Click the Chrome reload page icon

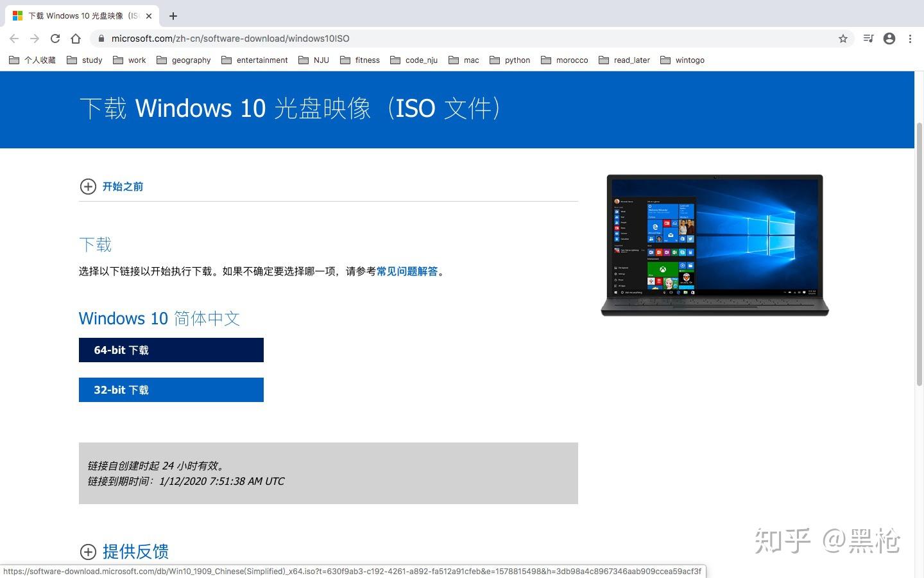pos(55,39)
